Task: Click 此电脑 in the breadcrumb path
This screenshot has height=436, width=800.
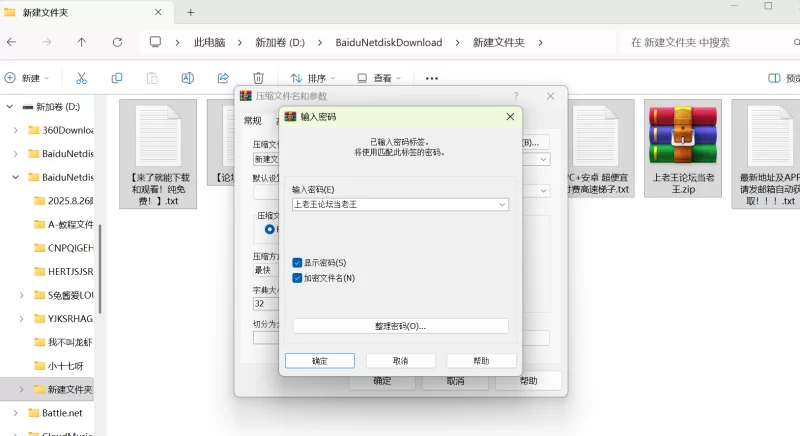Action: point(210,42)
